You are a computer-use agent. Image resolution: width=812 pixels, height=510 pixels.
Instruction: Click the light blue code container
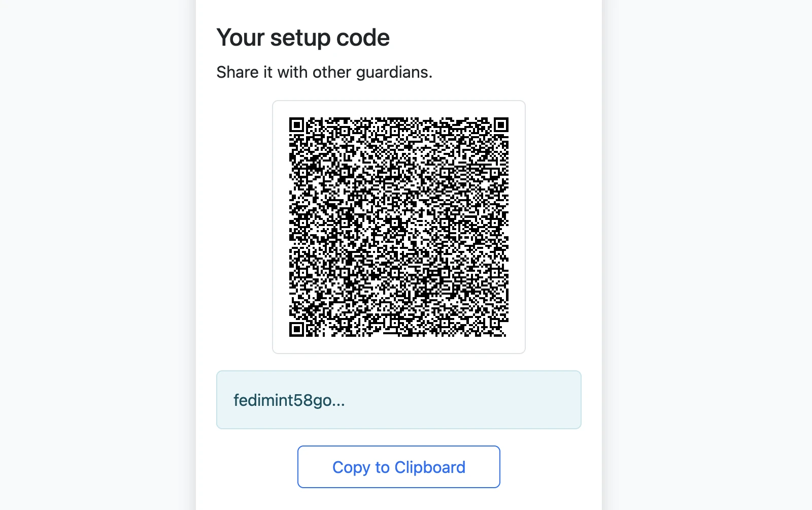tap(399, 400)
